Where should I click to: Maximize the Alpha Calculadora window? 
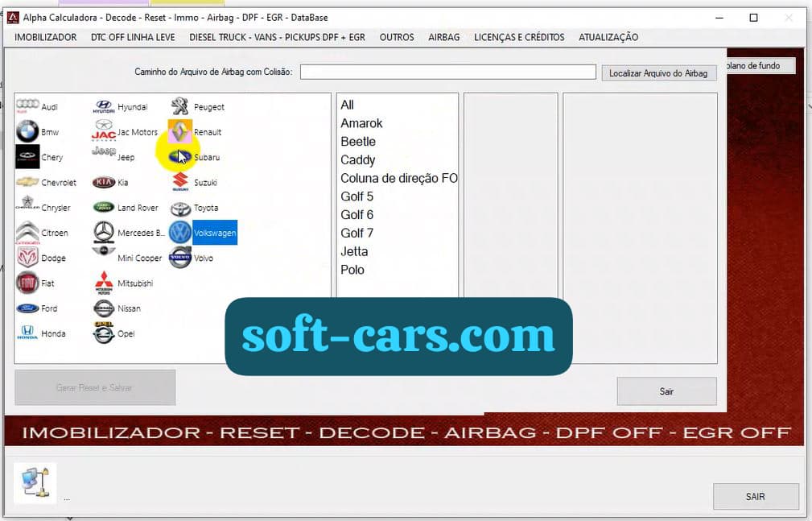(753, 18)
